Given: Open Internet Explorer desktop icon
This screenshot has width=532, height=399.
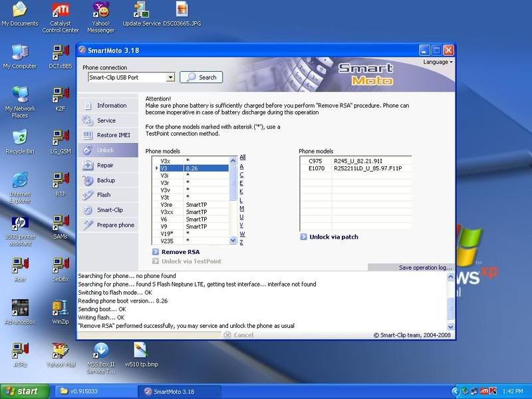Looking at the screenshot, I should [20, 188].
